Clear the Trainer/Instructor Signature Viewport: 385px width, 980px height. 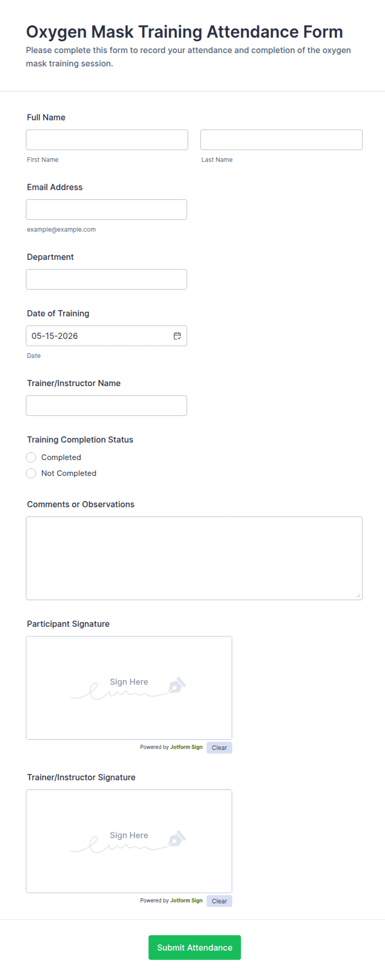coord(219,901)
